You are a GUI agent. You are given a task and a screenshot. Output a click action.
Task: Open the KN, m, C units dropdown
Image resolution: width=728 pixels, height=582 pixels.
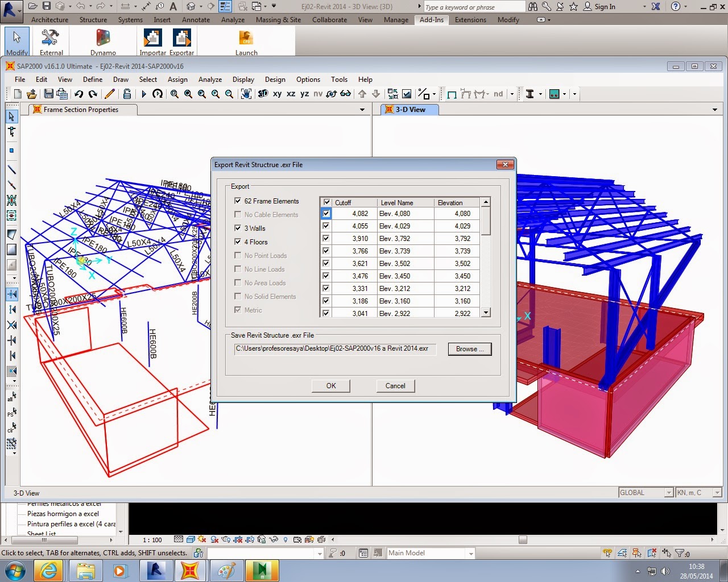(717, 493)
